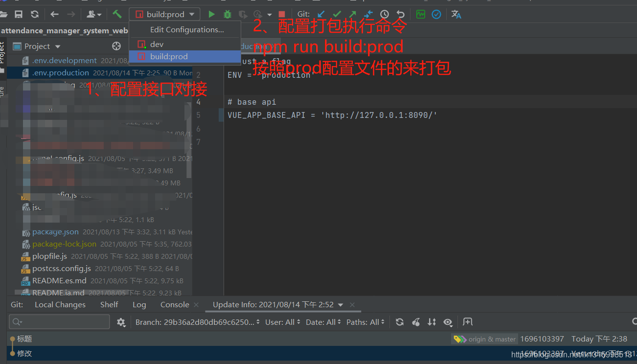Open the build:prod run configuration dropdown
Viewport: 637px width, 364px height.
[165, 14]
